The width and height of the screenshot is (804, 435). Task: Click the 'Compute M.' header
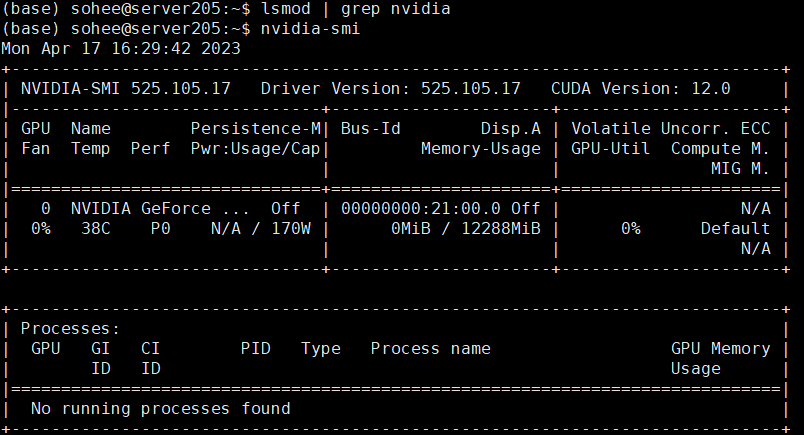[x=720, y=149]
